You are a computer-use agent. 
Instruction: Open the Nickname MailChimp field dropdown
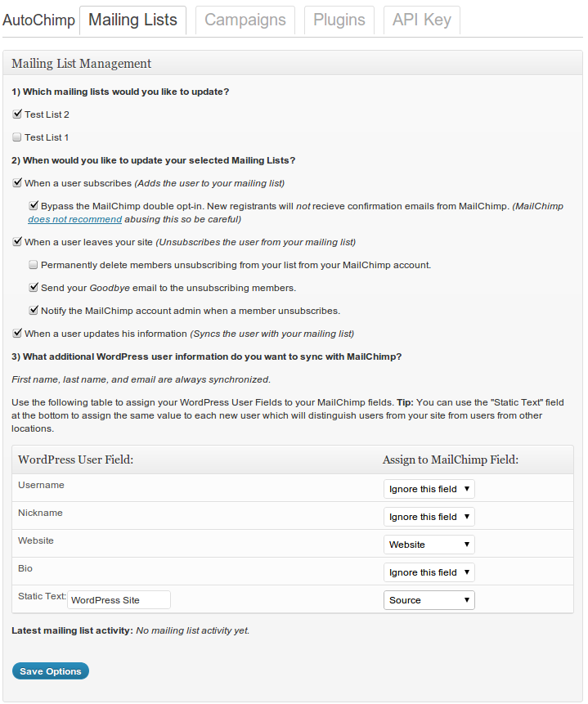[x=429, y=517]
